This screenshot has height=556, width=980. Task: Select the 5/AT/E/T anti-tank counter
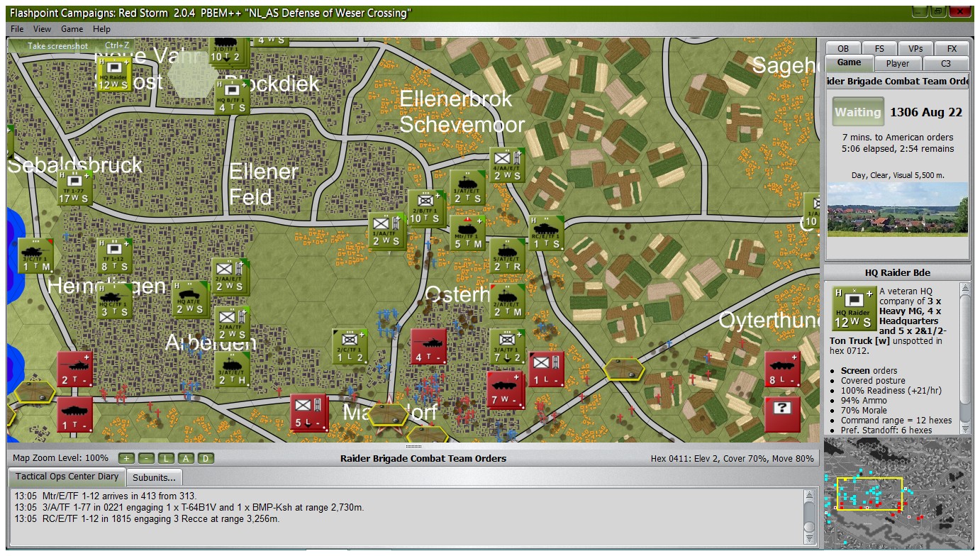(x=508, y=255)
